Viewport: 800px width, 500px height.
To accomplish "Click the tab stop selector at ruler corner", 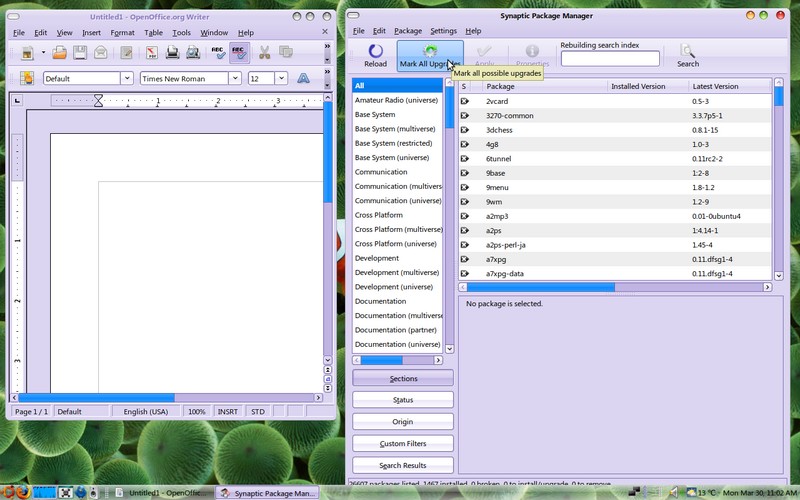I will (17, 101).
